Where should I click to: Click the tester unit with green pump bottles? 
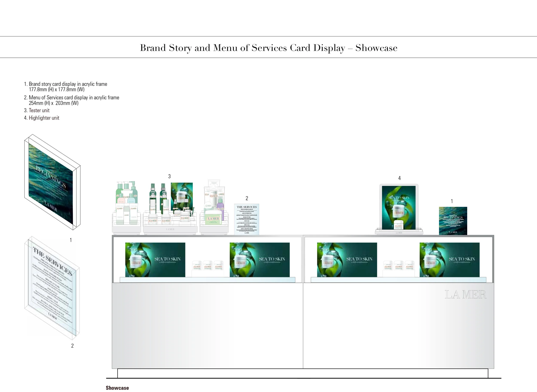tap(126, 206)
